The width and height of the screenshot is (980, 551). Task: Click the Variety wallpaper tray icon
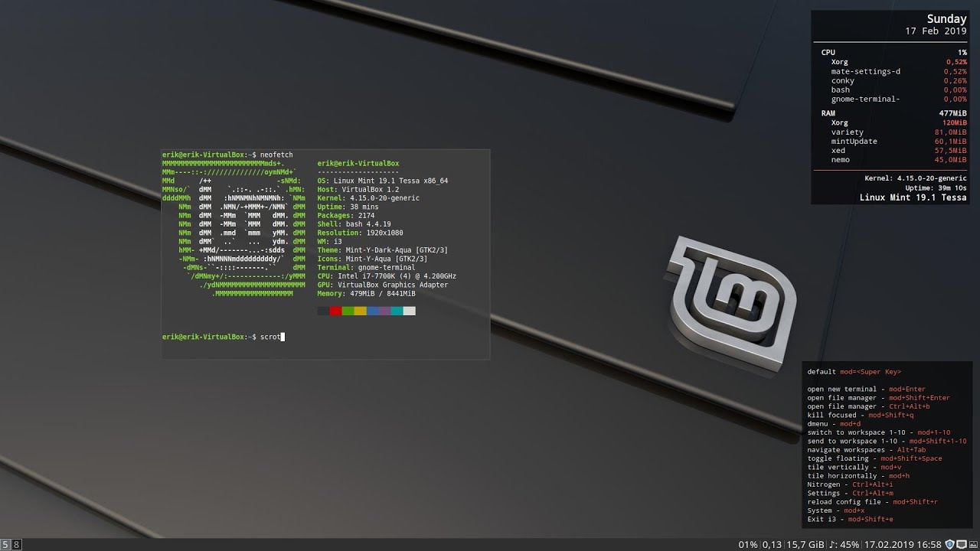[x=973, y=545]
